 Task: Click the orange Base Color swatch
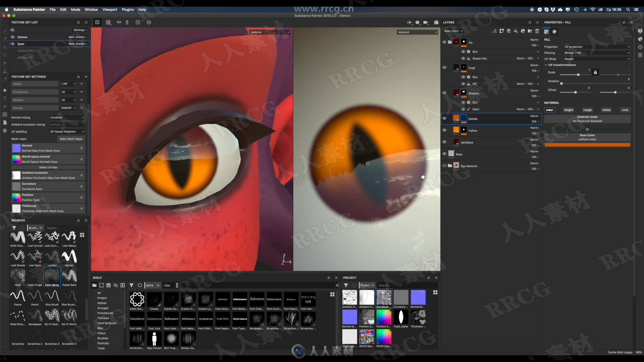coord(587,145)
